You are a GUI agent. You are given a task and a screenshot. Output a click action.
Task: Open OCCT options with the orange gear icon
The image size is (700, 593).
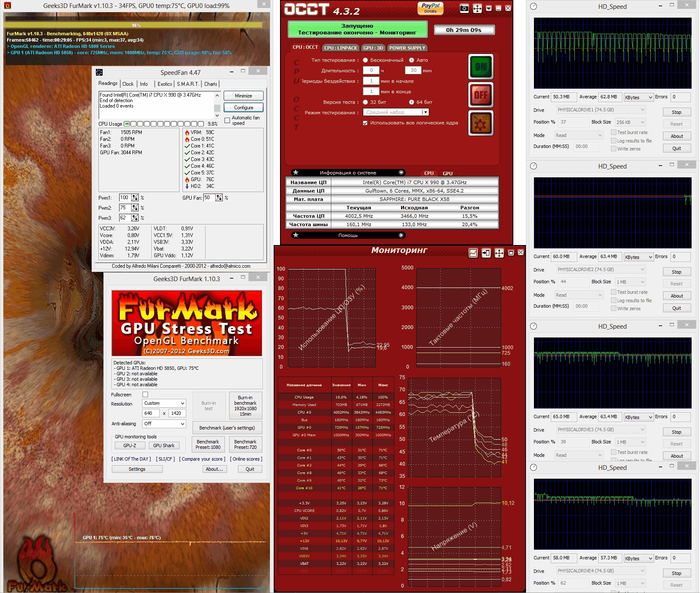point(481,123)
